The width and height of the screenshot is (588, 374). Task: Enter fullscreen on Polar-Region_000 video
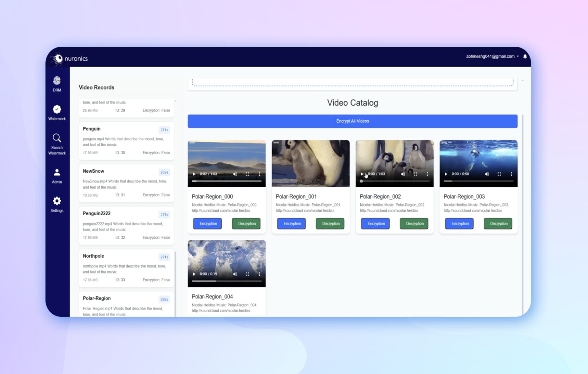click(248, 174)
